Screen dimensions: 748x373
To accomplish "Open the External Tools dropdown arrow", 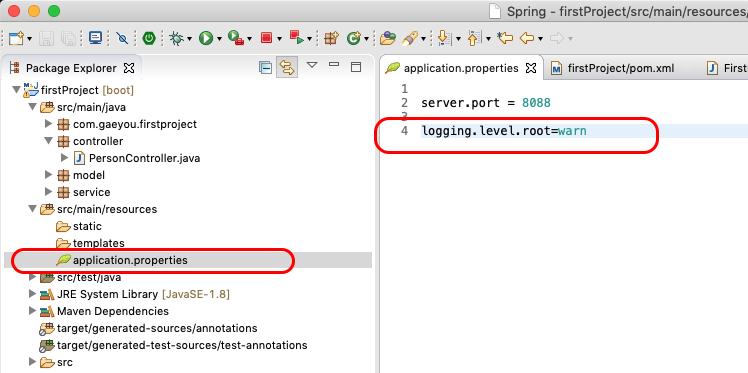I will click(x=249, y=39).
